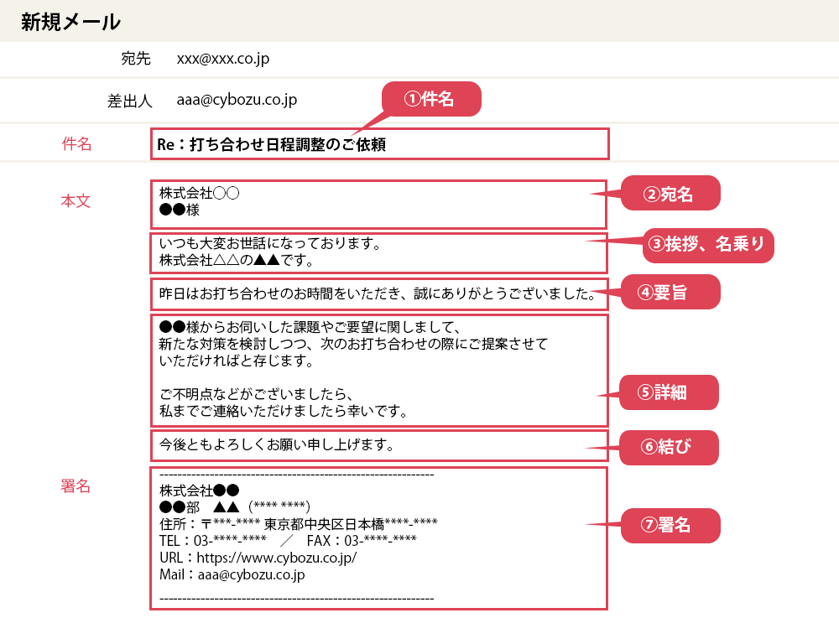
Task: Click the addressee block with 株式会社○○
Action: (378, 203)
